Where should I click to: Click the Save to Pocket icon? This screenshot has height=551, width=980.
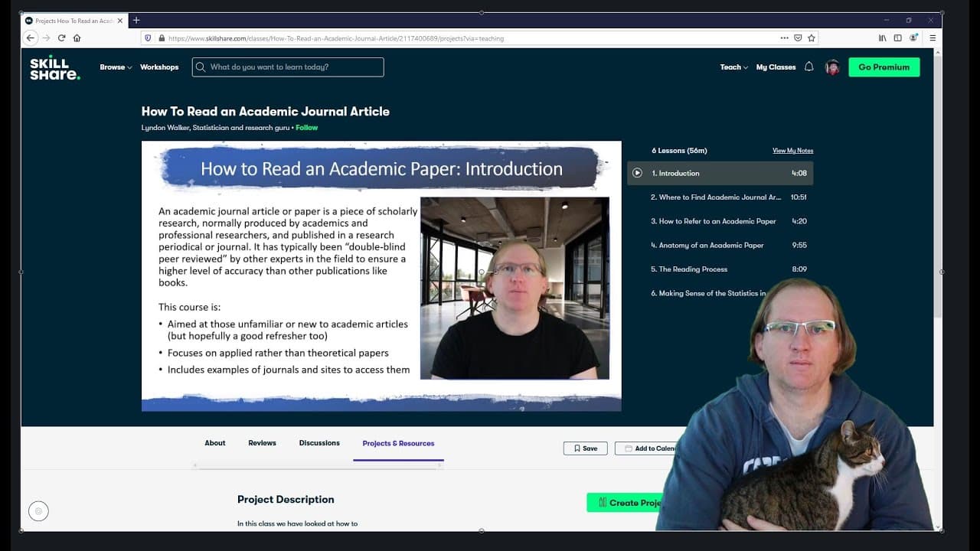(x=798, y=37)
